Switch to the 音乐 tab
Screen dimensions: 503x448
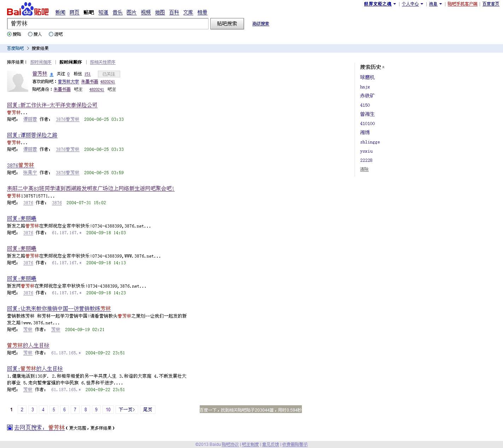[x=117, y=12]
